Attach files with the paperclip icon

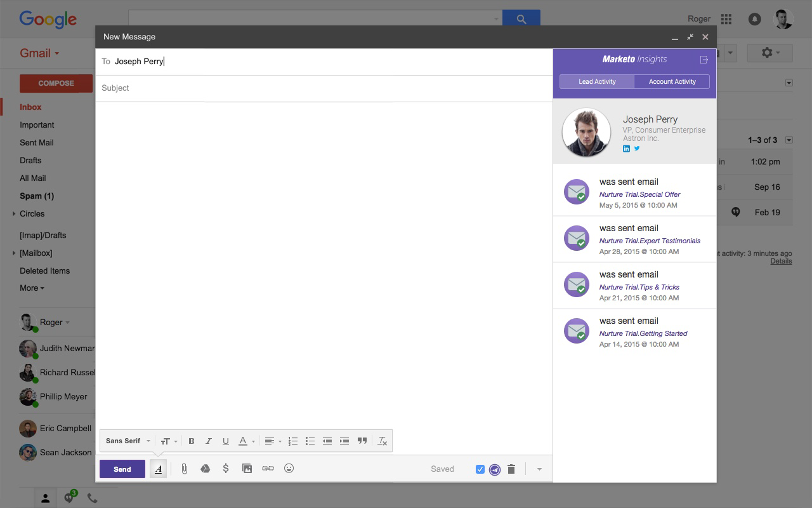click(x=184, y=469)
